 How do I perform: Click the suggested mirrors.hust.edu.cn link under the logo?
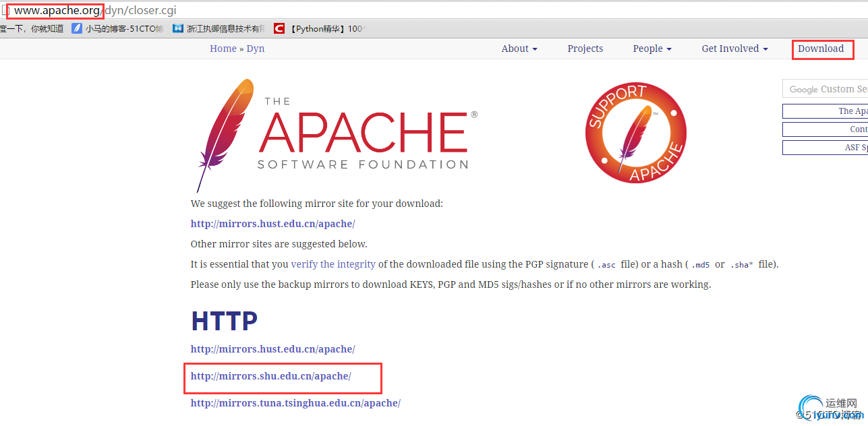(x=272, y=224)
